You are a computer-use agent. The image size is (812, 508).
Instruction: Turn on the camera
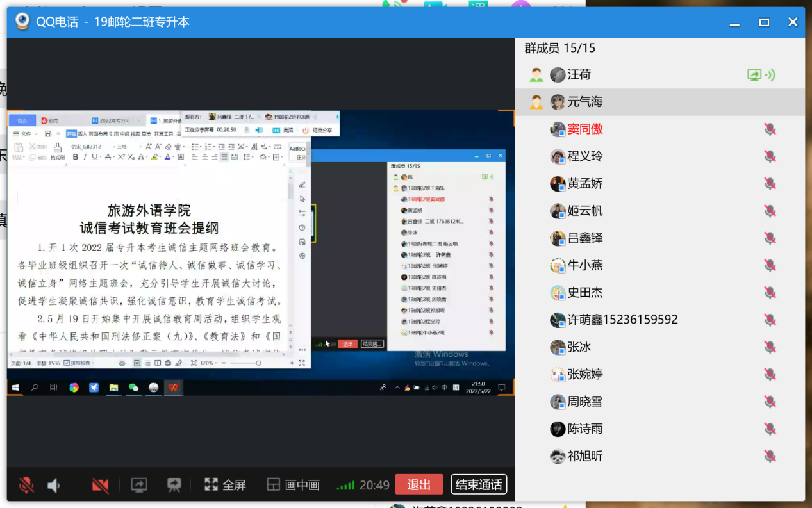100,485
